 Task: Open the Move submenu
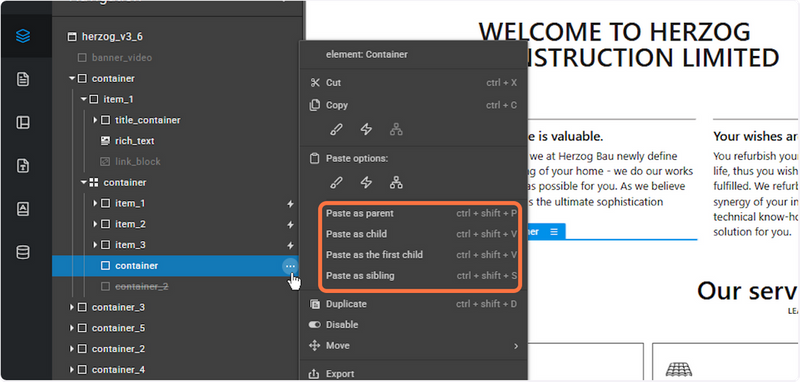(413, 346)
